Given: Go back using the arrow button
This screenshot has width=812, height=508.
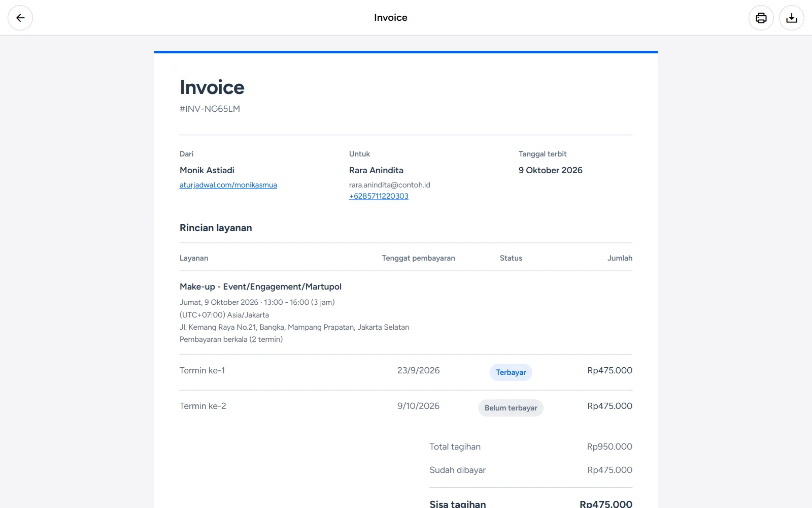Looking at the screenshot, I should [x=20, y=18].
